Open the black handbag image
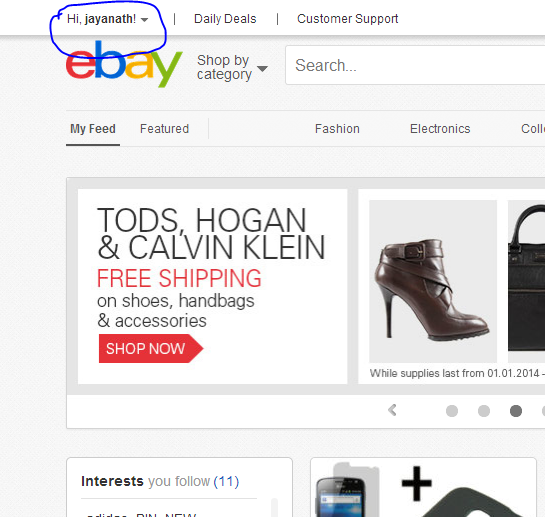The image size is (545, 517). 526,282
